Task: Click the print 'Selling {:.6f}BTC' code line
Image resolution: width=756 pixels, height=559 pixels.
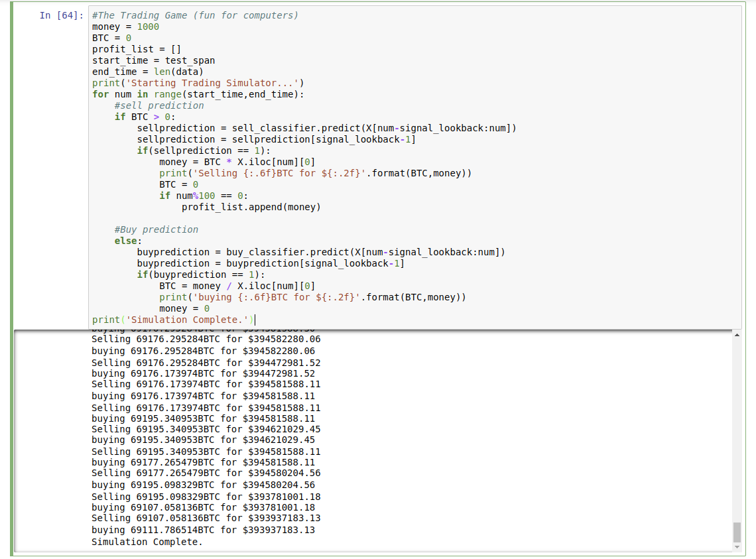Action: point(315,173)
